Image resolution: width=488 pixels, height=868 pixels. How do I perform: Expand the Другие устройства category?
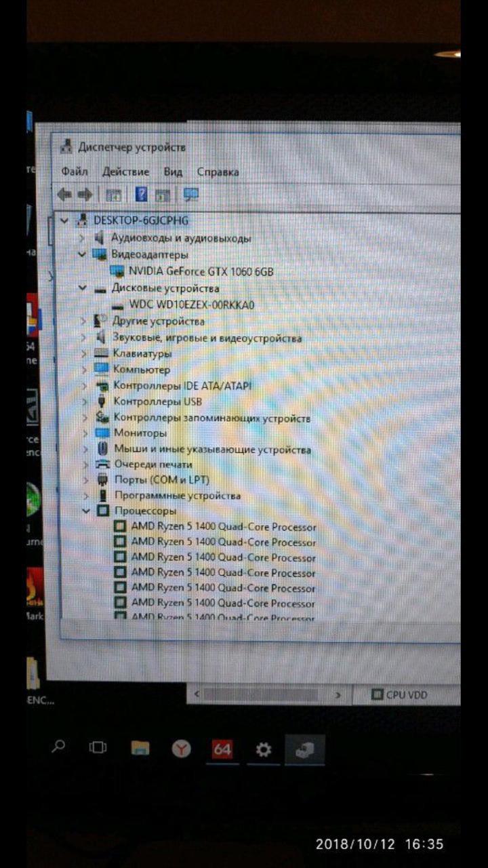click(83, 321)
